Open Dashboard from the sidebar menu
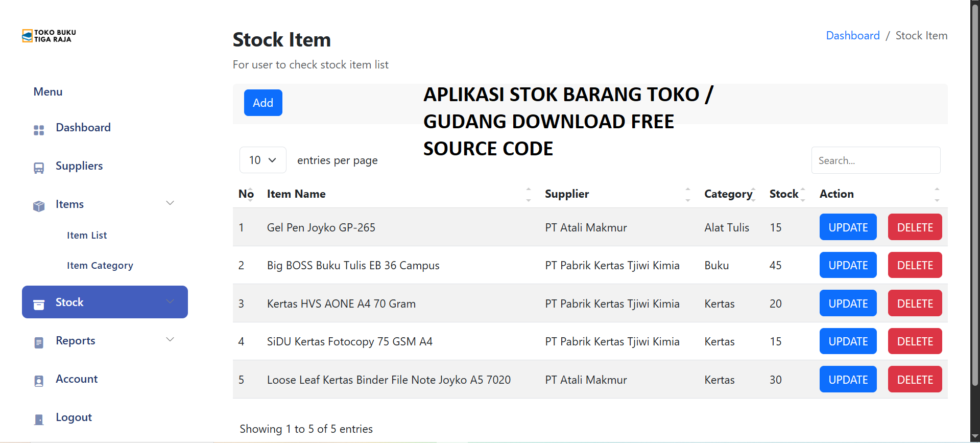This screenshot has height=443, width=980. point(83,128)
